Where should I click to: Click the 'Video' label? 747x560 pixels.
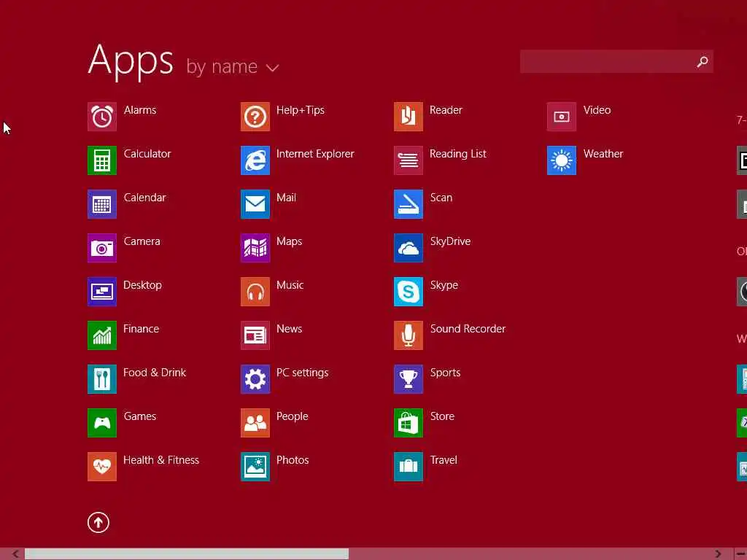(597, 110)
